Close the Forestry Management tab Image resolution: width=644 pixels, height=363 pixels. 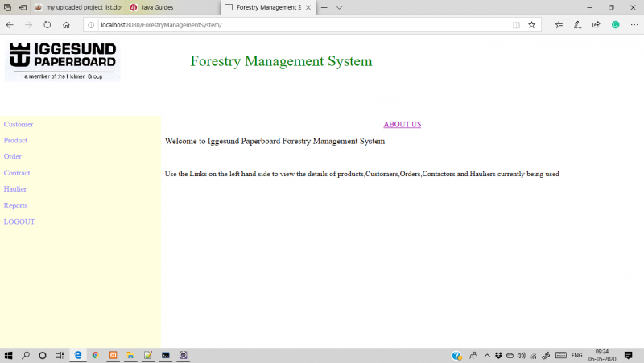coord(308,7)
